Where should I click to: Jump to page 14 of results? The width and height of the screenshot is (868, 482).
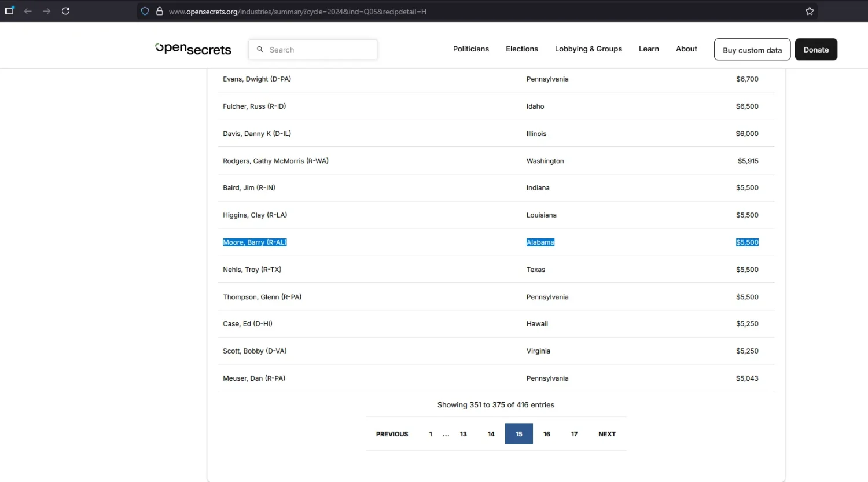point(491,434)
